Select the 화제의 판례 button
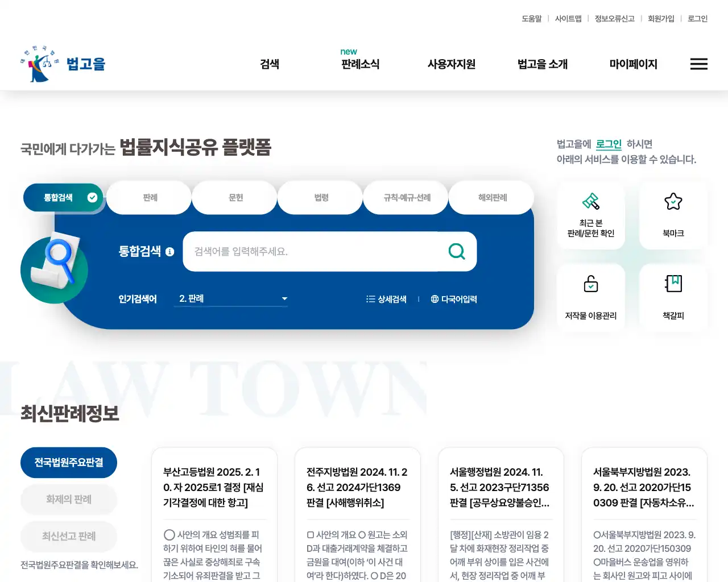 coord(69,500)
